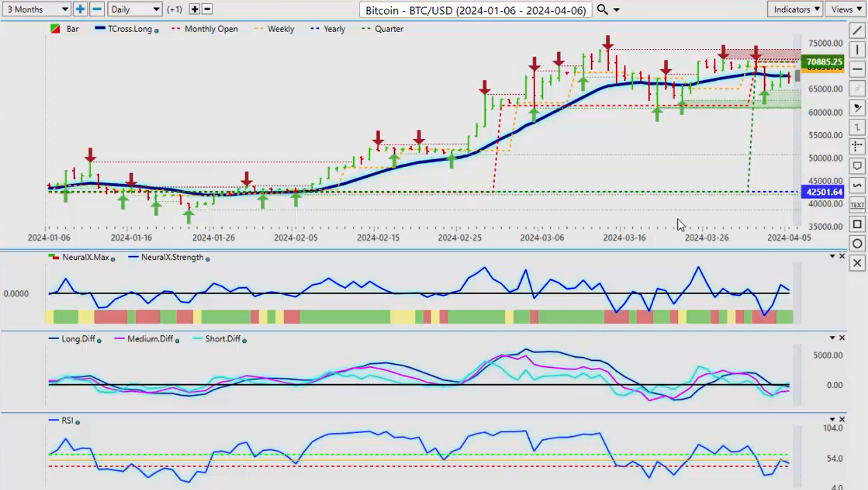Image resolution: width=868 pixels, height=490 pixels.
Task: Click the blue plus zoom-in button
Action: pyautogui.click(x=80, y=9)
